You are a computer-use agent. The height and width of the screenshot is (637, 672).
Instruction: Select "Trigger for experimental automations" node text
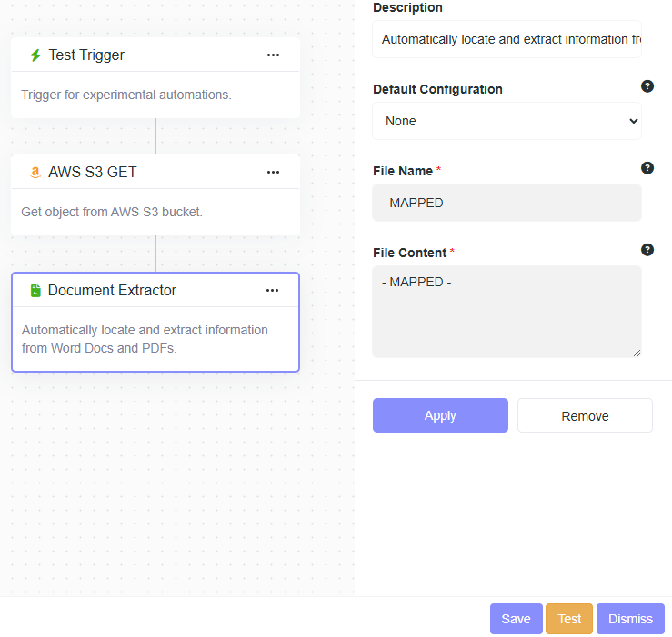[126, 95]
